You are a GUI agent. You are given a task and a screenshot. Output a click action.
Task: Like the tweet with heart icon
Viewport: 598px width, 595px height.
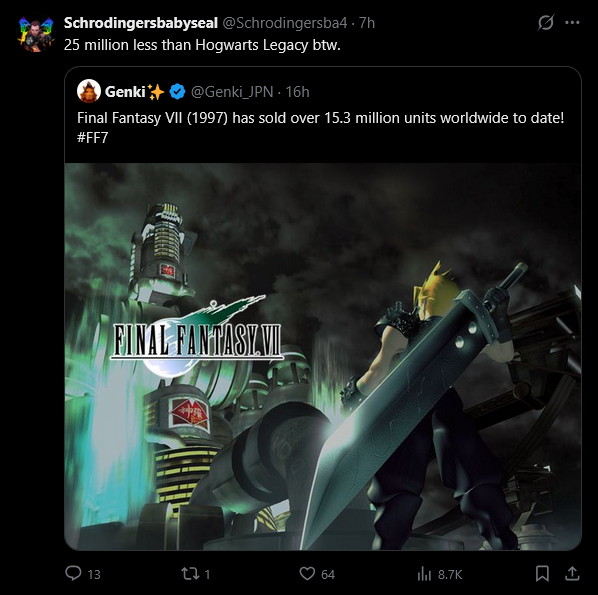click(307, 573)
